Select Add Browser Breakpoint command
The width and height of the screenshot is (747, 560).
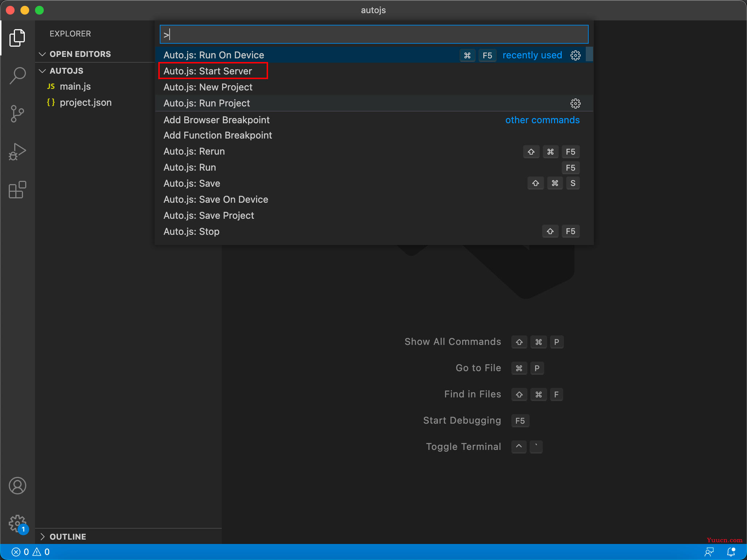(x=374, y=120)
